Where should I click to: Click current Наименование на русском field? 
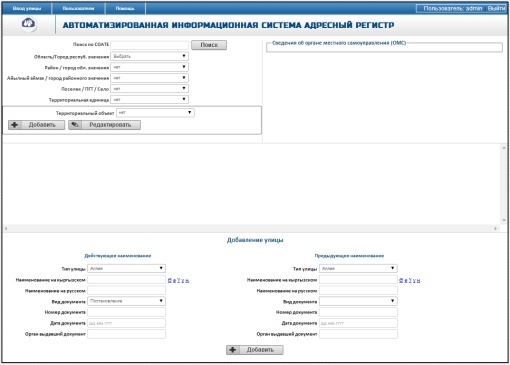(x=126, y=290)
